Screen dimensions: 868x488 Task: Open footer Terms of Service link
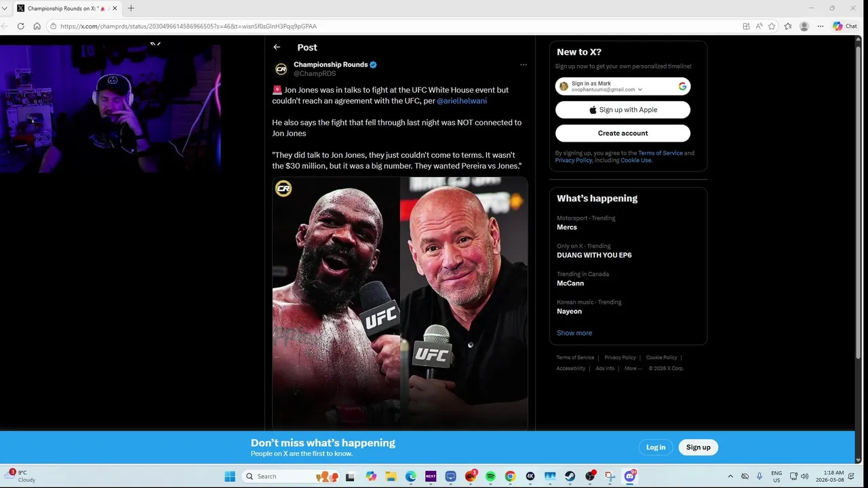[x=575, y=358]
